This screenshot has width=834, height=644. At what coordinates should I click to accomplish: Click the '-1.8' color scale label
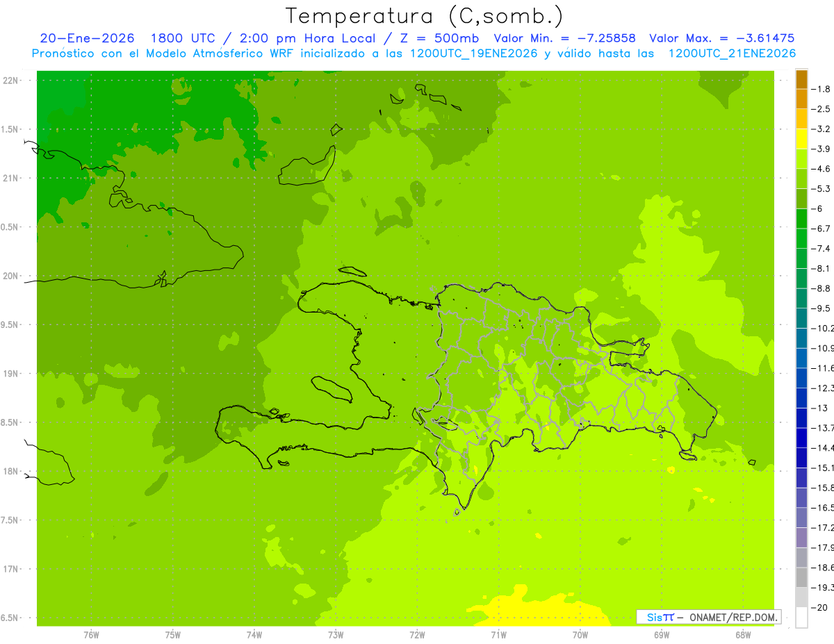(822, 89)
